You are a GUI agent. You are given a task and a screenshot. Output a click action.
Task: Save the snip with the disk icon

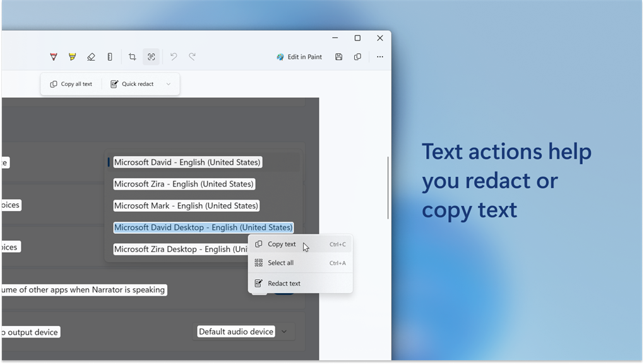coord(338,57)
